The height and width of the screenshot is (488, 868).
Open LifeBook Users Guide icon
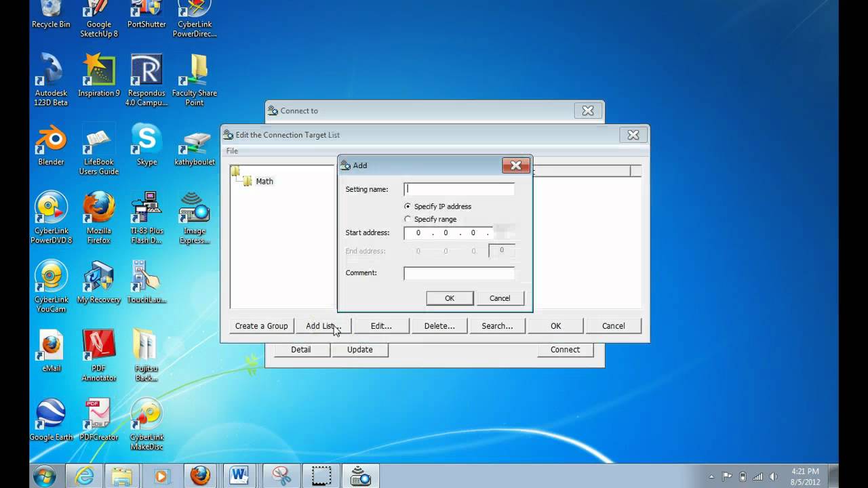point(99,149)
